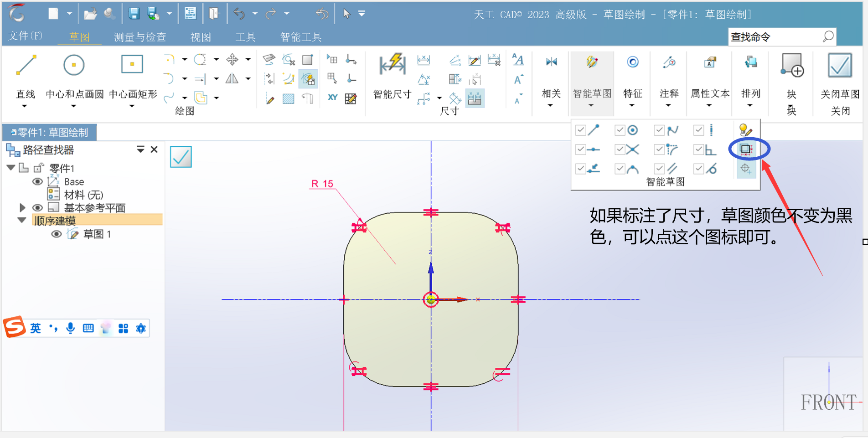Click the open folder icon in title toolbar
The image size is (868, 438).
(x=90, y=14)
